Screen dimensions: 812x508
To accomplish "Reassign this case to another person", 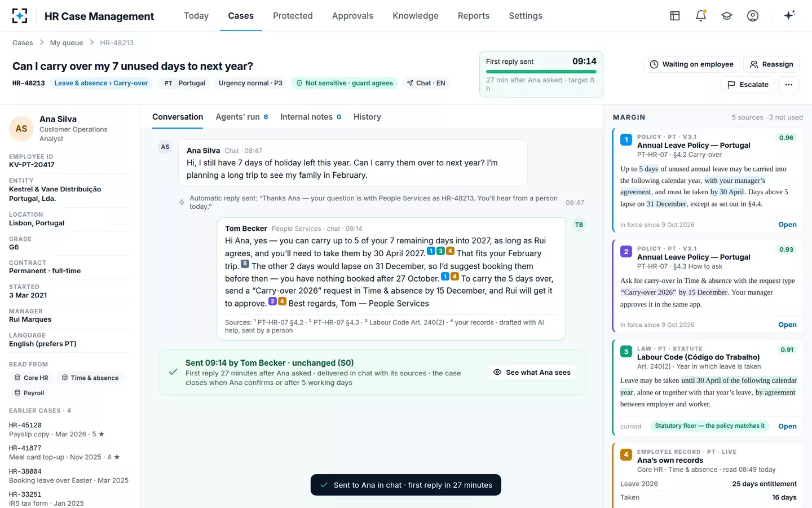I will [771, 64].
